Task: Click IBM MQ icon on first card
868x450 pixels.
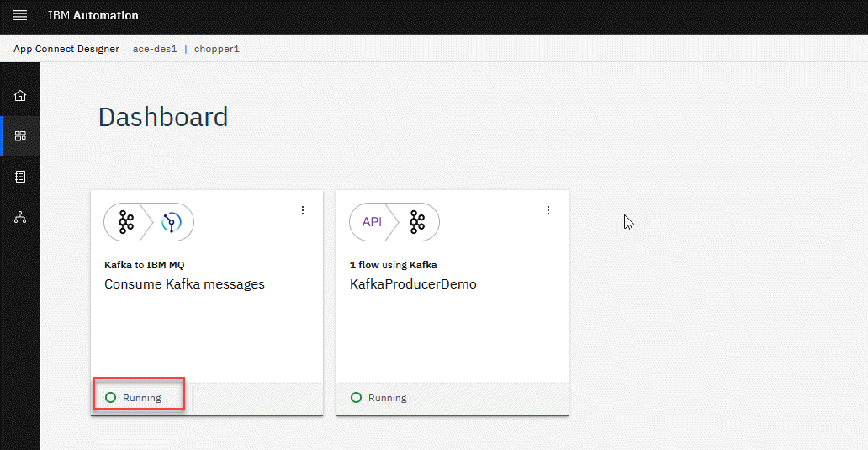Action: click(x=172, y=222)
